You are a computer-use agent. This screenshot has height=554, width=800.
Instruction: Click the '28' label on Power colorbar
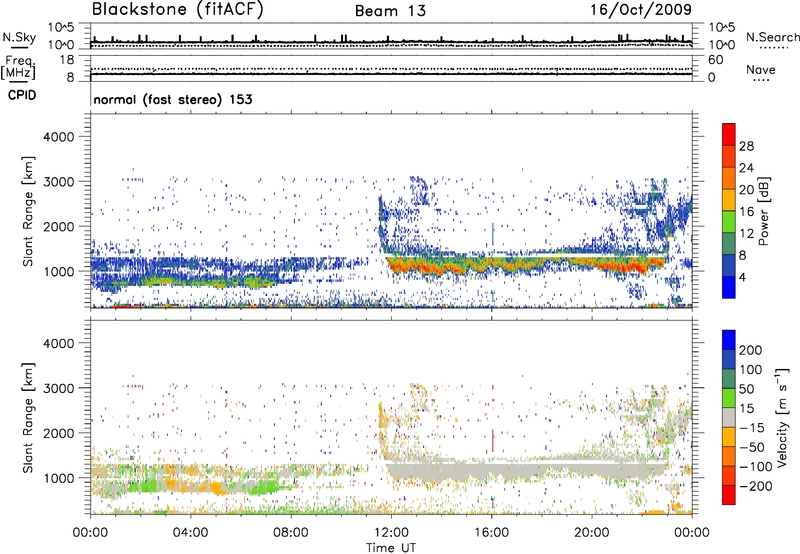pos(746,146)
